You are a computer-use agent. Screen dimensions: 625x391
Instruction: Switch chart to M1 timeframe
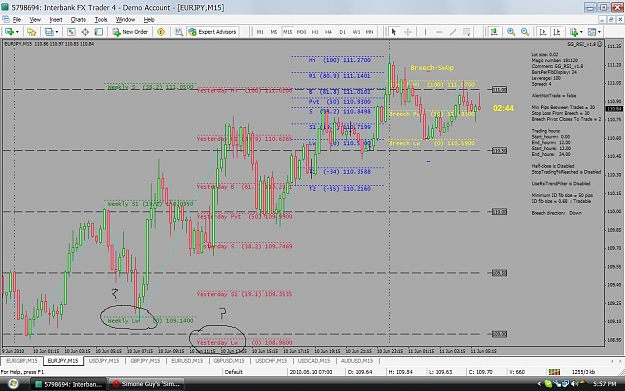[x=260, y=32]
